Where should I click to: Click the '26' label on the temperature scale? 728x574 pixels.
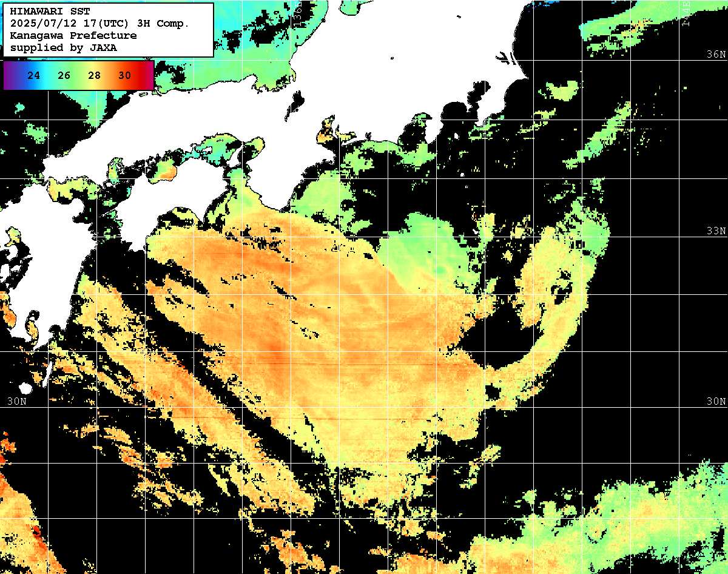click(64, 76)
